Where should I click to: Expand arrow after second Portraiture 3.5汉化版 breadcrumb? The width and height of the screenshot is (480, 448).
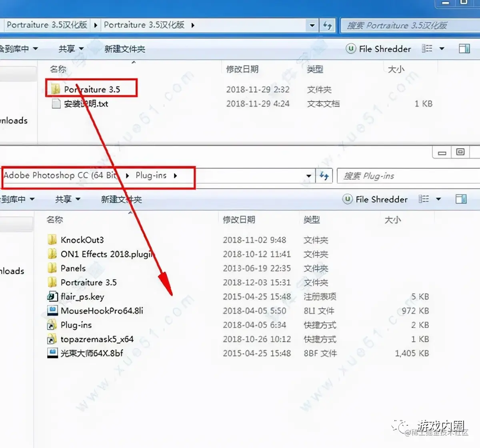click(193, 25)
